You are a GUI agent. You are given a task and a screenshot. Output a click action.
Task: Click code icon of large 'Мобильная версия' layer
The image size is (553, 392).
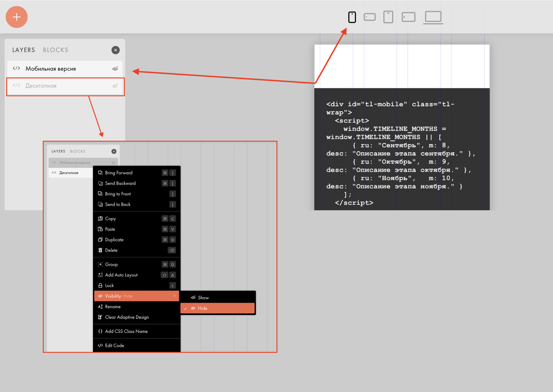pos(16,68)
